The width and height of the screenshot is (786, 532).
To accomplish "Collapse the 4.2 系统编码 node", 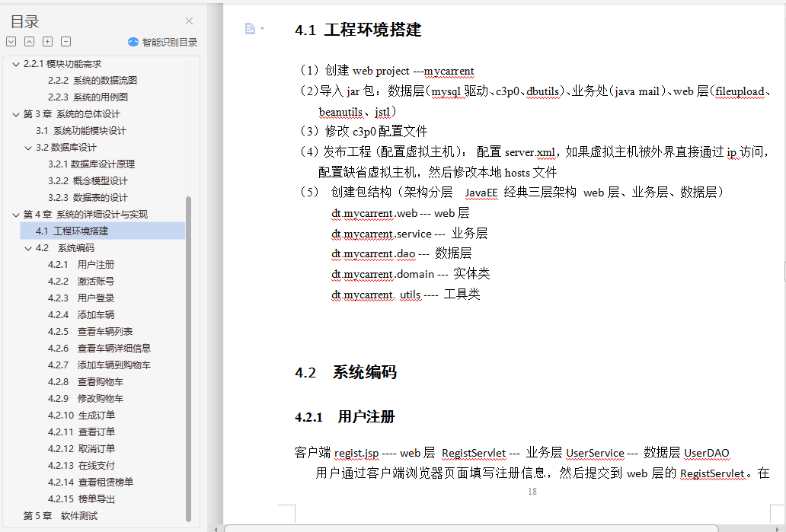I will pyautogui.click(x=28, y=248).
